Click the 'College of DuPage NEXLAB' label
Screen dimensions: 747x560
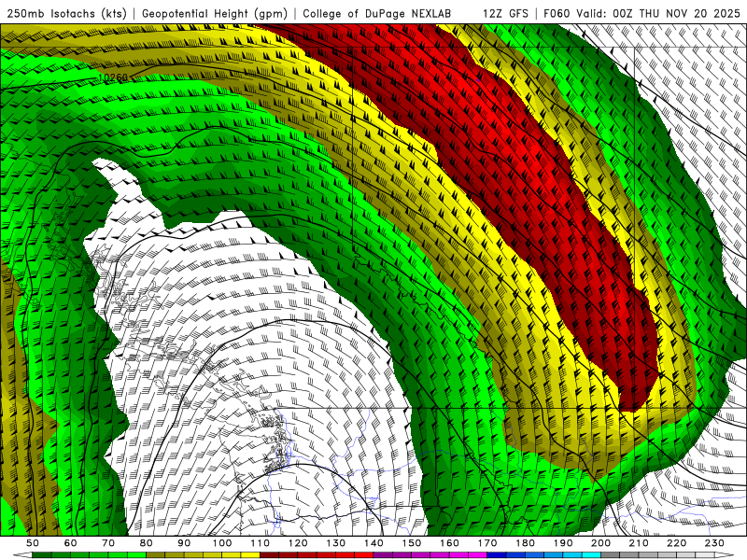click(376, 13)
